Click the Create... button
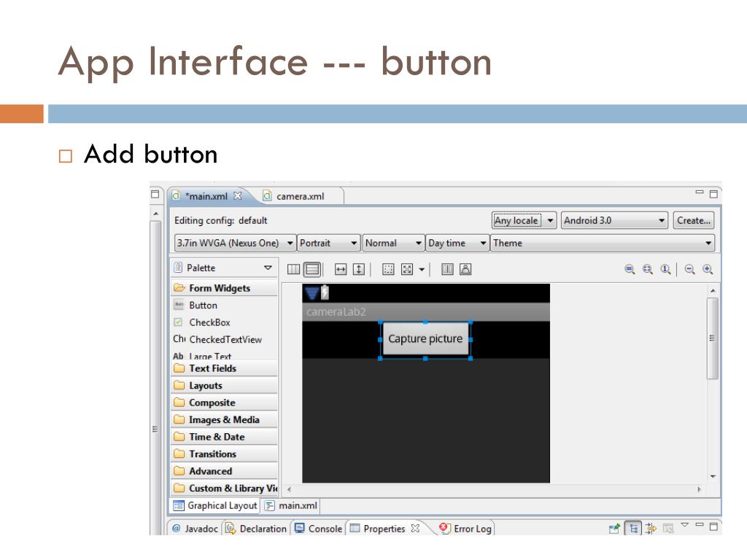Screen dimensions: 747x560 694,220
